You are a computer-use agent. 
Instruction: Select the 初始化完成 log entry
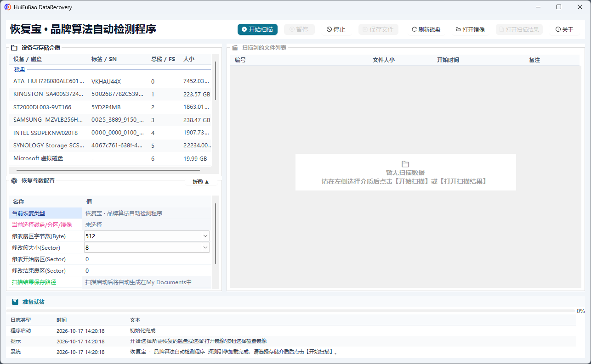(x=291, y=330)
